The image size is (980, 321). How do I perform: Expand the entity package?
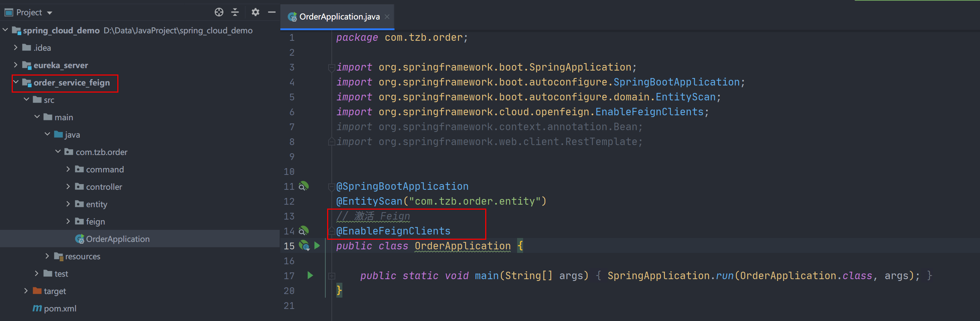(68, 203)
